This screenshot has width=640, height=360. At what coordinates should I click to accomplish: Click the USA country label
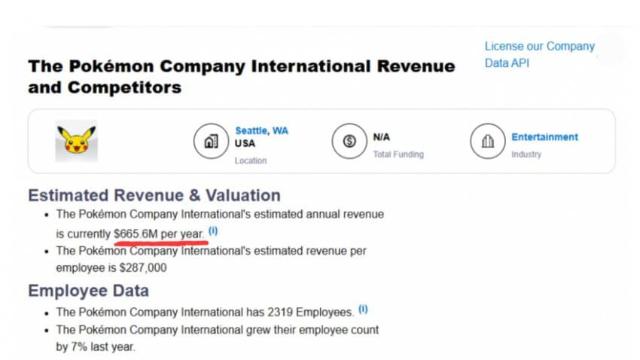245,144
